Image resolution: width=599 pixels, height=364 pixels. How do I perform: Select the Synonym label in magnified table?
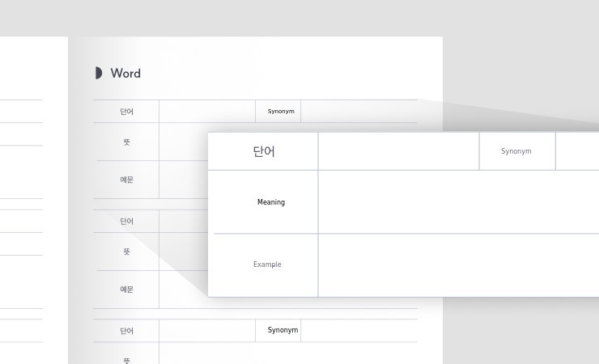coord(516,151)
